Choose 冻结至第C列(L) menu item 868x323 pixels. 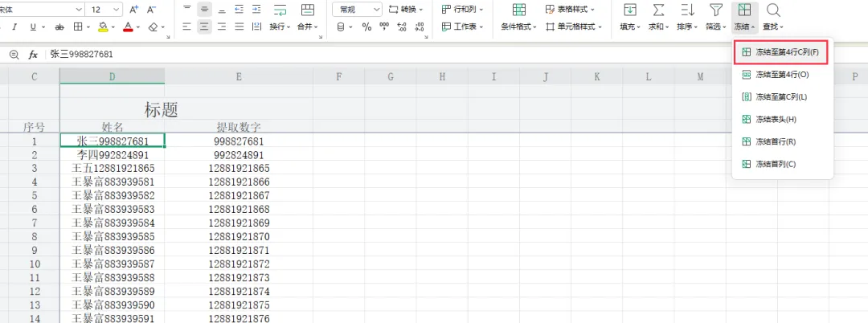782,96
